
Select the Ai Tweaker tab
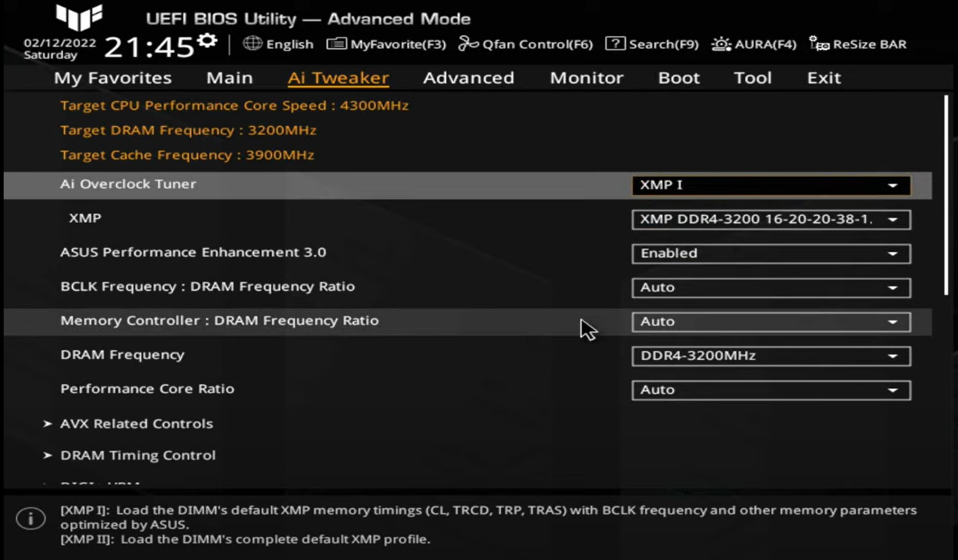pyautogui.click(x=338, y=78)
